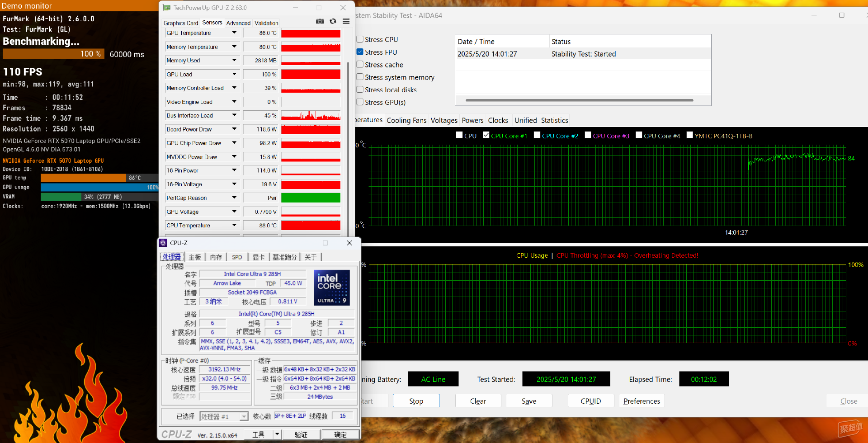Enable the Stress GPU(s) checkbox
This screenshot has width=868, height=443.
coord(360,102)
